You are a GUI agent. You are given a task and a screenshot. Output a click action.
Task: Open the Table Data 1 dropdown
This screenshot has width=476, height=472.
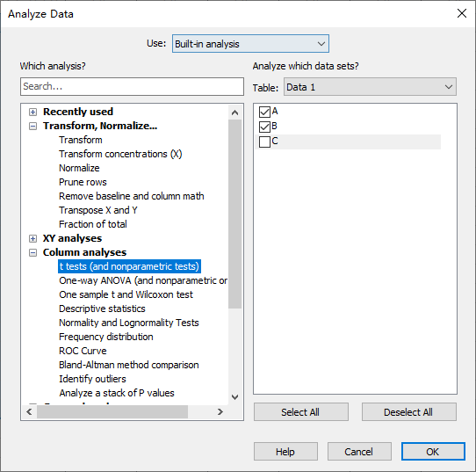point(370,87)
